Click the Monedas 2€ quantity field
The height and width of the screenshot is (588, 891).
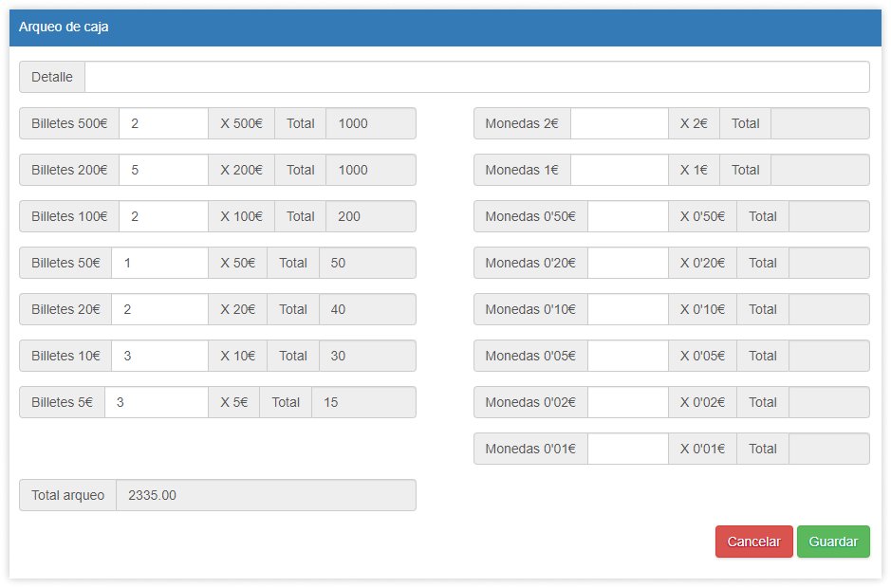619,123
